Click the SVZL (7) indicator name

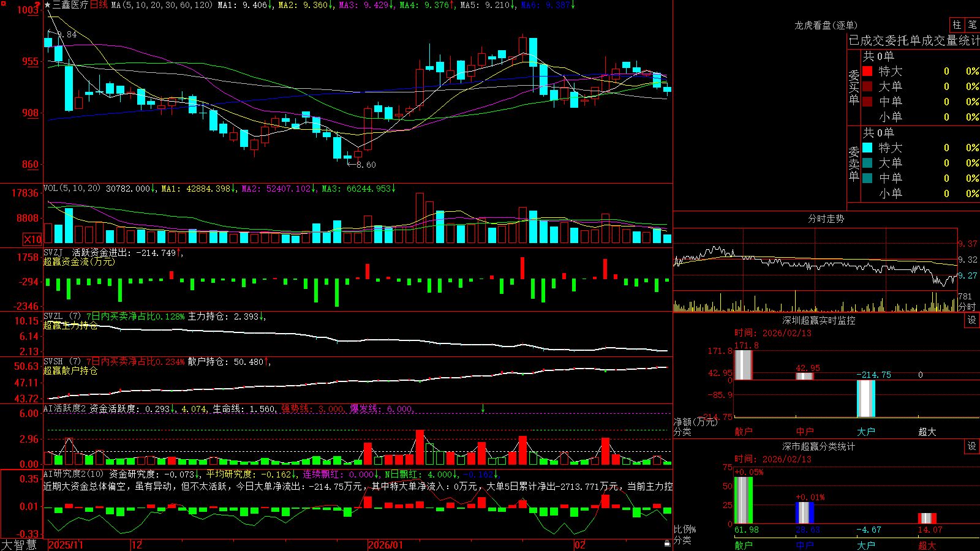62,317
